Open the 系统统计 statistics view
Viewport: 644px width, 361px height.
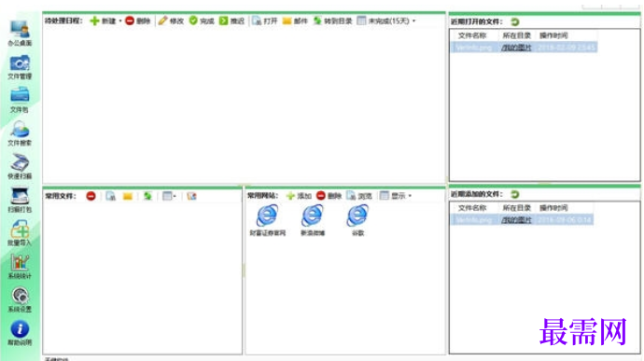click(x=20, y=266)
